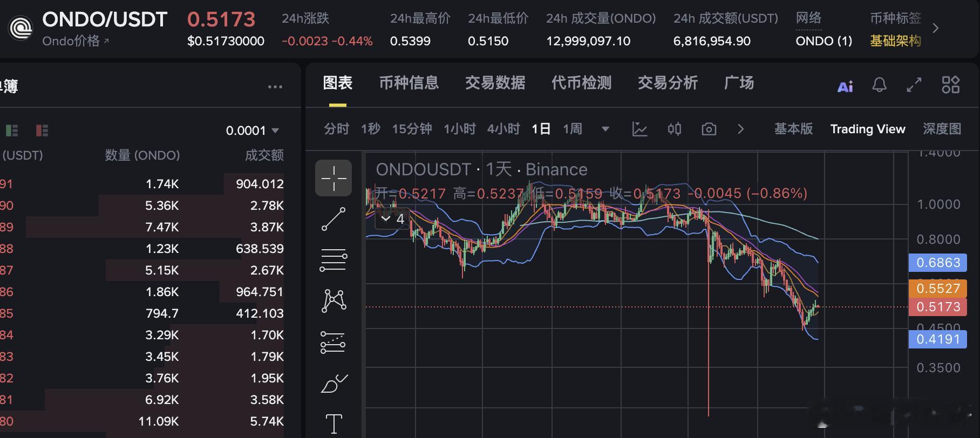Switch chart to 深度图 view
This screenshot has width=980, height=438.
[942, 129]
